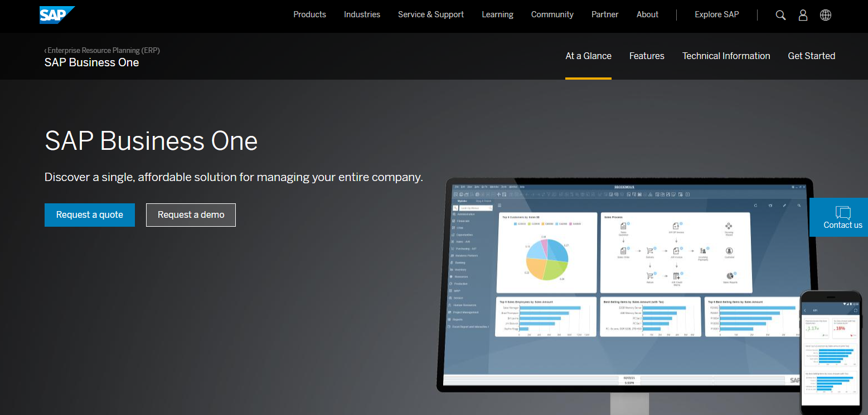Screen dimensions: 868x415
Task: Open the globe country selector icon
Action: point(826,15)
